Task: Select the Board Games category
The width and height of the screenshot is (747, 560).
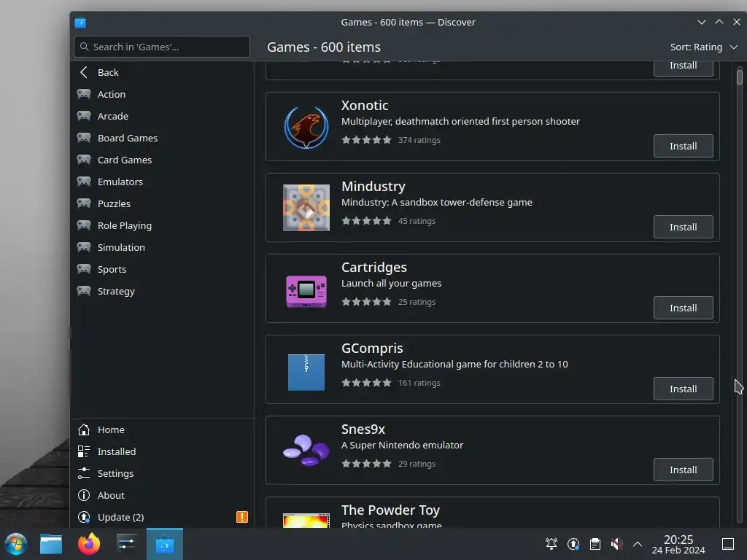Action: [x=162, y=138]
